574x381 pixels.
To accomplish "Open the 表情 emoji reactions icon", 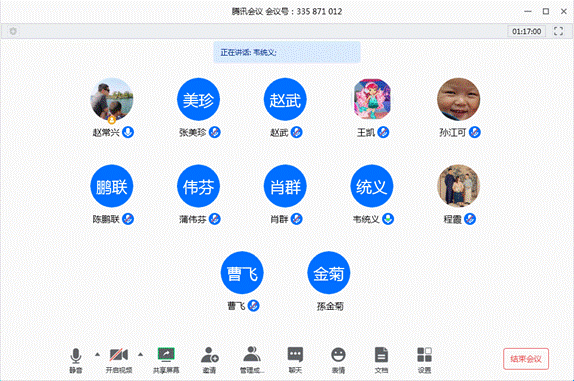I will 338,355.
